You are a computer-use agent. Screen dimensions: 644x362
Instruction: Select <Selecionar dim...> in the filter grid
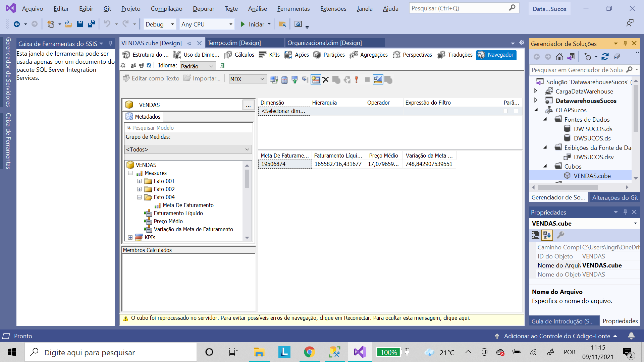(284, 111)
